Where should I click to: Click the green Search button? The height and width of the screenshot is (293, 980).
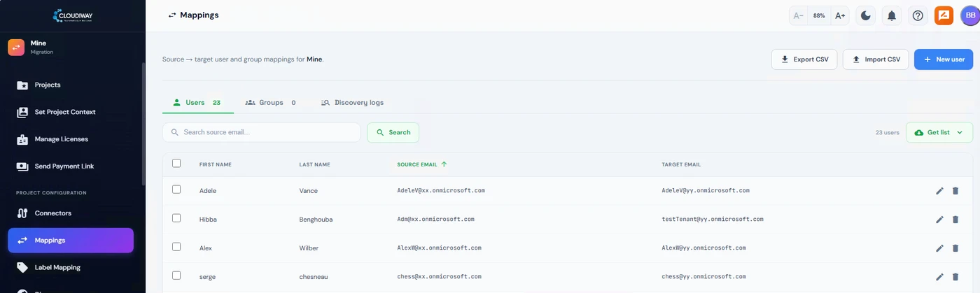coord(393,132)
